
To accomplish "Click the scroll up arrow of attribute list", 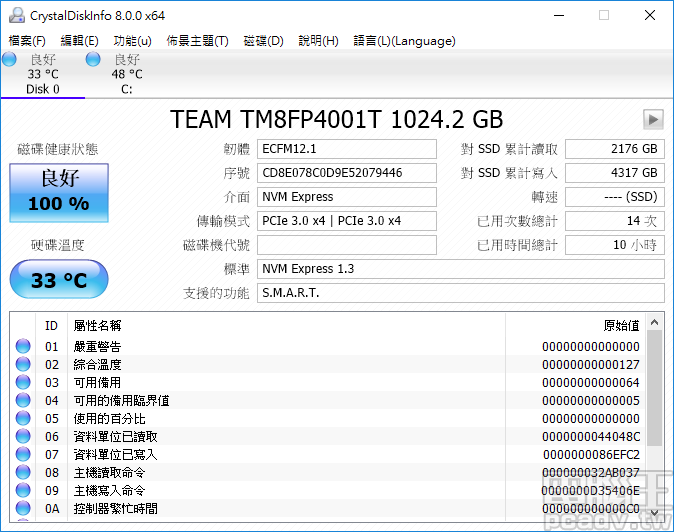I will coord(655,322).
